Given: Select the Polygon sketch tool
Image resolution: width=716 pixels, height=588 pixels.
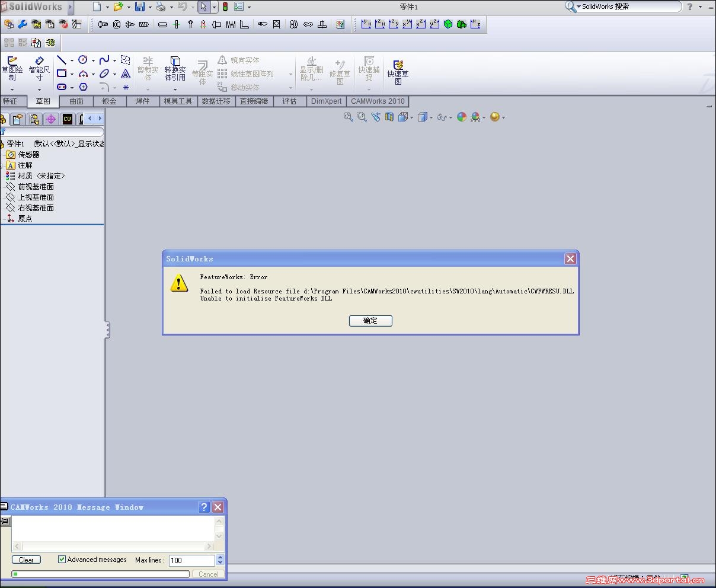Looking at the screenshot, I should coord(83,87).
